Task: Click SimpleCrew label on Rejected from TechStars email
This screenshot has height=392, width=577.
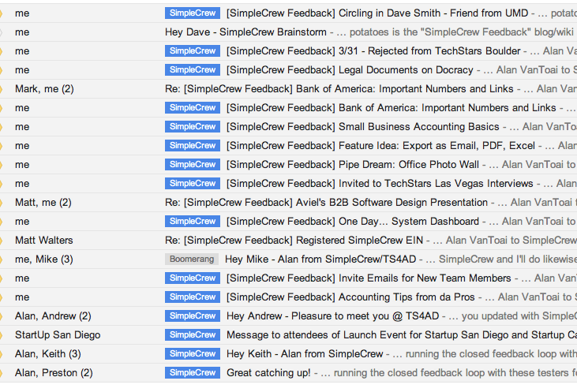Action: pyautogui.click(x=193, y=50)
